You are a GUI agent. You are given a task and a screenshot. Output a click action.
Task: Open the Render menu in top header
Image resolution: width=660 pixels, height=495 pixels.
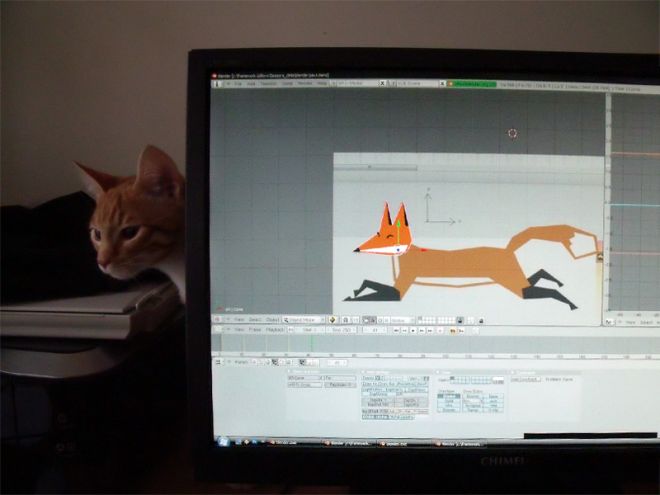tap(304, 84)
